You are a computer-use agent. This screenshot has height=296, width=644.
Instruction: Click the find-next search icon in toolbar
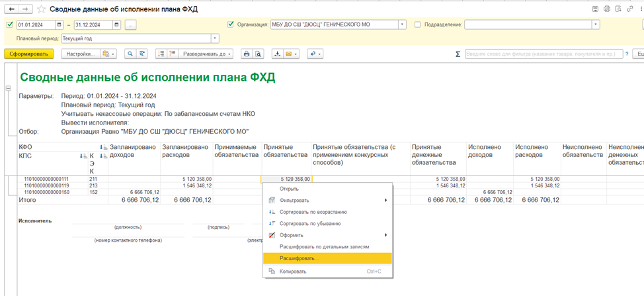[141, 54]
